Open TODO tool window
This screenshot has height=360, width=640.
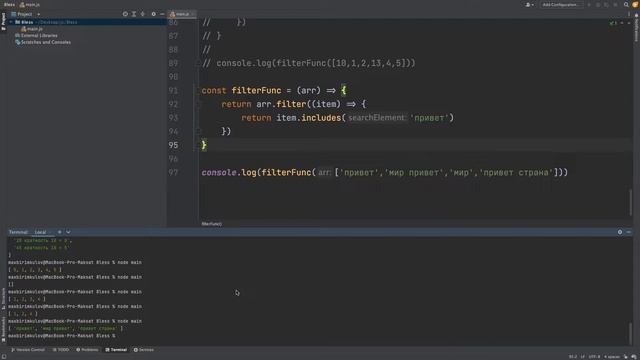[x=61, y=350]
